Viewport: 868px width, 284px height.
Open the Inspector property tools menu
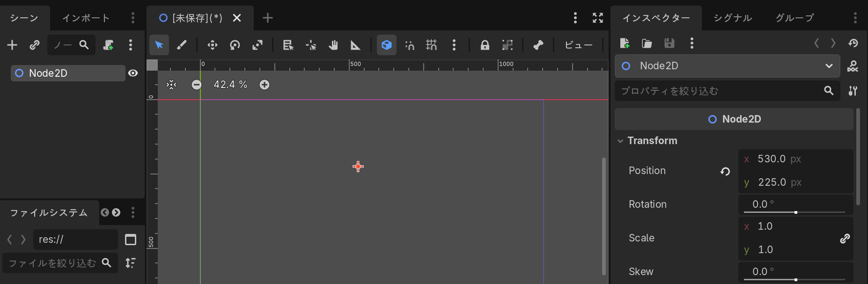pyautogui.click(x=853, y=91)
